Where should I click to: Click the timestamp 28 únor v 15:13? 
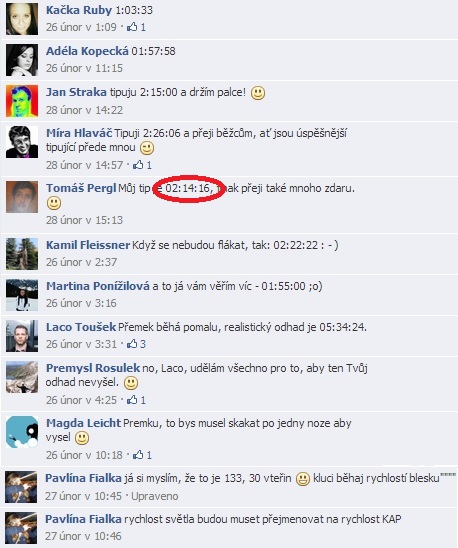(84, 220)
